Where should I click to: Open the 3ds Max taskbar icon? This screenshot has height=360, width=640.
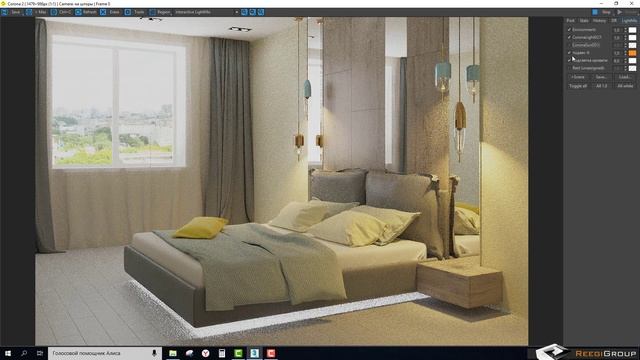click(x=255, y=353)
